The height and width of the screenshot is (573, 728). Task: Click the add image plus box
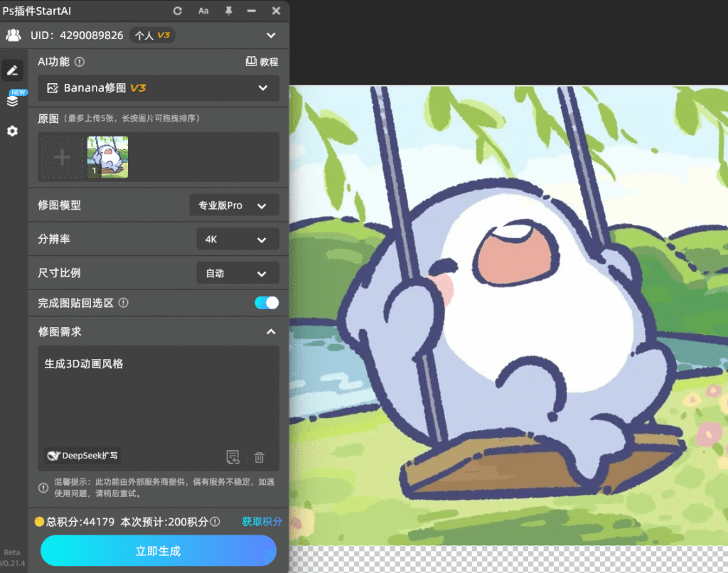(62, 157)
